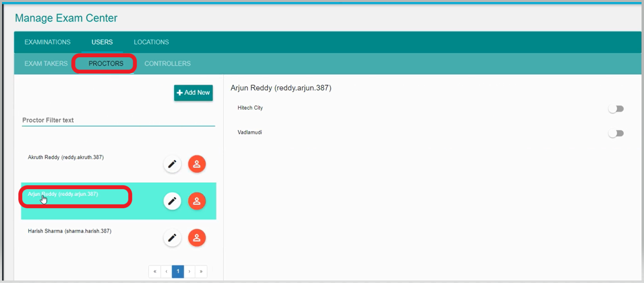Select Harish Sharma in proctor list
Screen dimensions: 644x283
point(70,231)
